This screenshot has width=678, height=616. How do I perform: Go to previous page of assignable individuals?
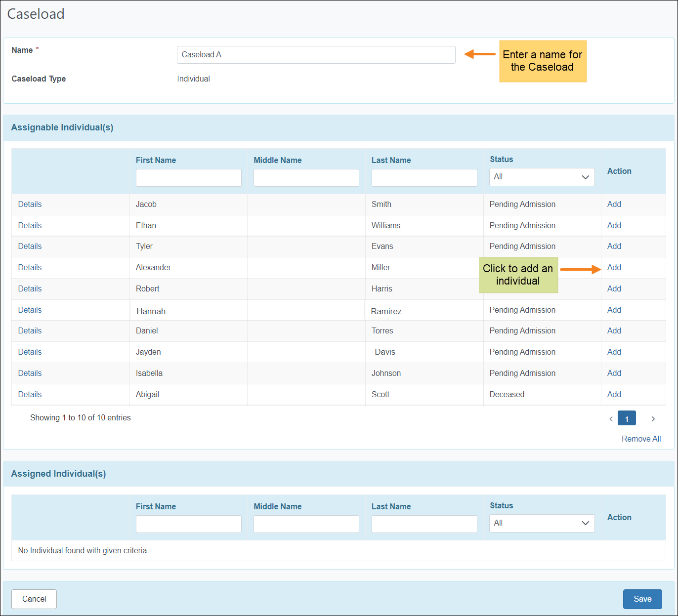[611, 419]
